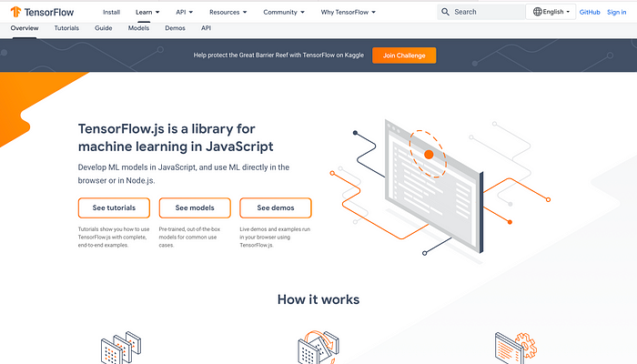Open the English language selector
The image size is (637, 364).
point(551,12)
